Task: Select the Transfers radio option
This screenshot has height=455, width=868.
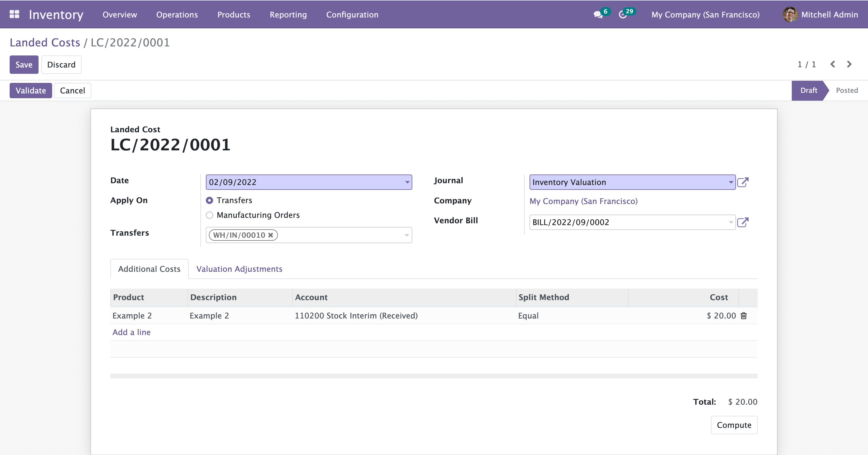Action: (x=209, y=200)
